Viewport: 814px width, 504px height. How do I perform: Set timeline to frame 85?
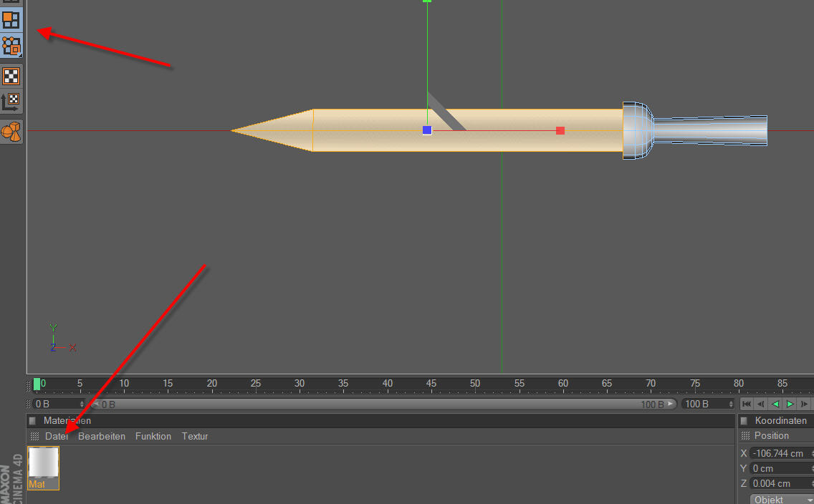[782, 384]
